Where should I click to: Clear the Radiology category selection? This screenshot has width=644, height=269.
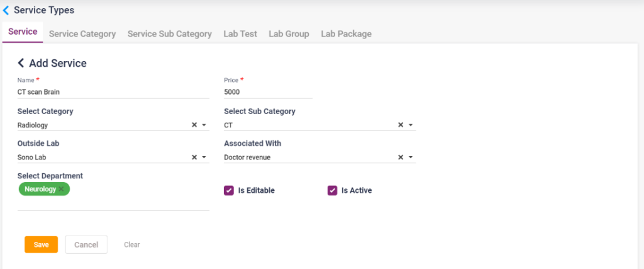(x=194, y=125)
